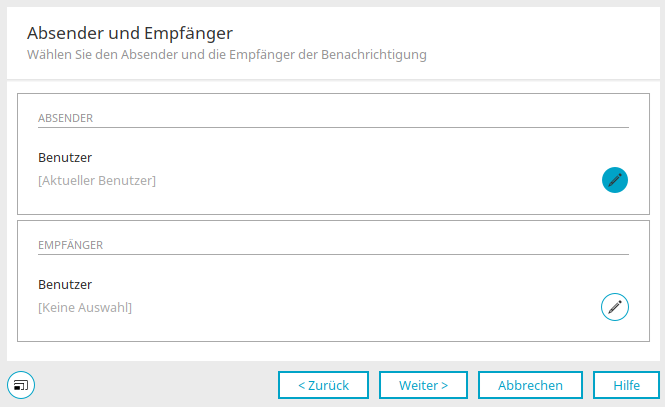The image size is (665, 407).
Task: Select the '[Keine Auswahl]' recipient value
Action: point(85,307)
